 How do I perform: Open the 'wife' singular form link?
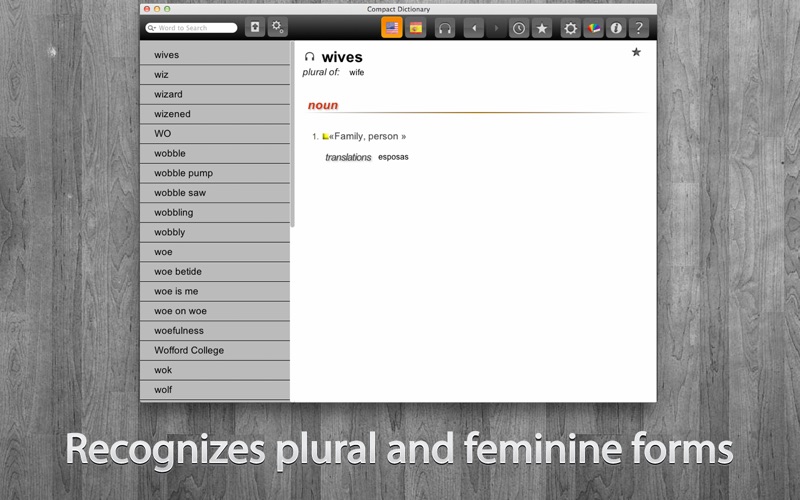click(357, 73)
